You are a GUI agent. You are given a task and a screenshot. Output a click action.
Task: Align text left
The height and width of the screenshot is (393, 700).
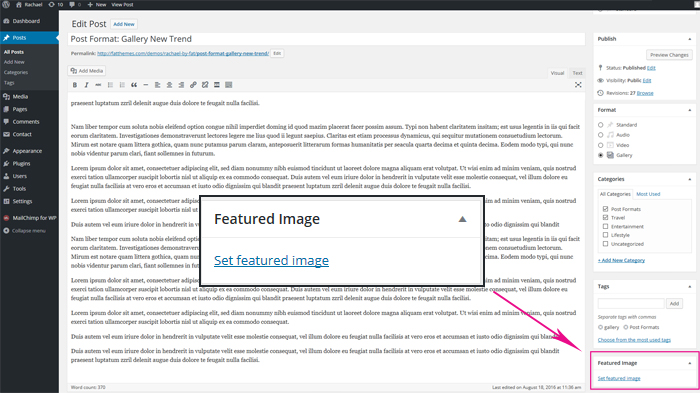click(x=158, y=85)
